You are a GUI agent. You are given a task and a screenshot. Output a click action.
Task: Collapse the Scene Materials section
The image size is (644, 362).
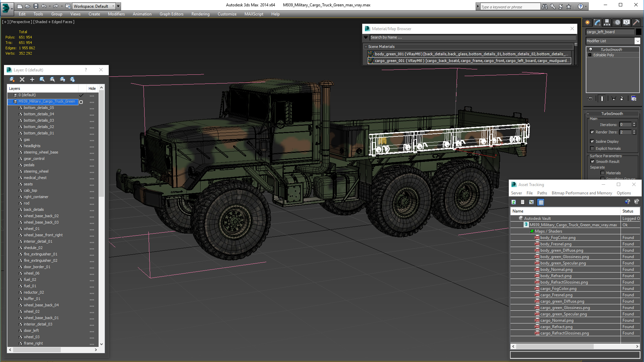pos(366,47)
